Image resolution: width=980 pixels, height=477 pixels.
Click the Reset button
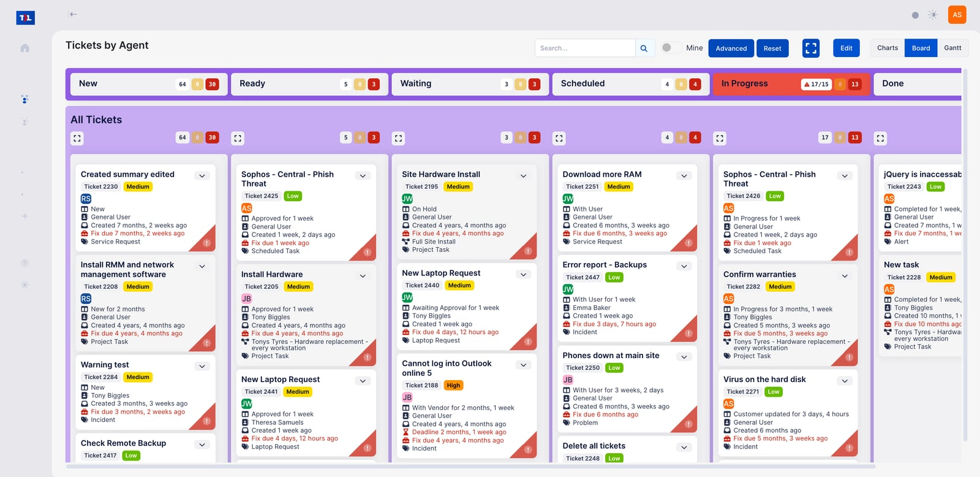(x=772, y=48)
